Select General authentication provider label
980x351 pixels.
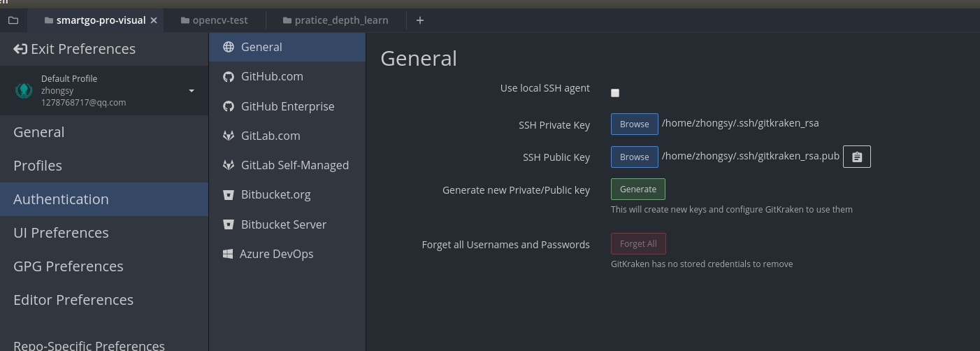(x=261, y=47)
